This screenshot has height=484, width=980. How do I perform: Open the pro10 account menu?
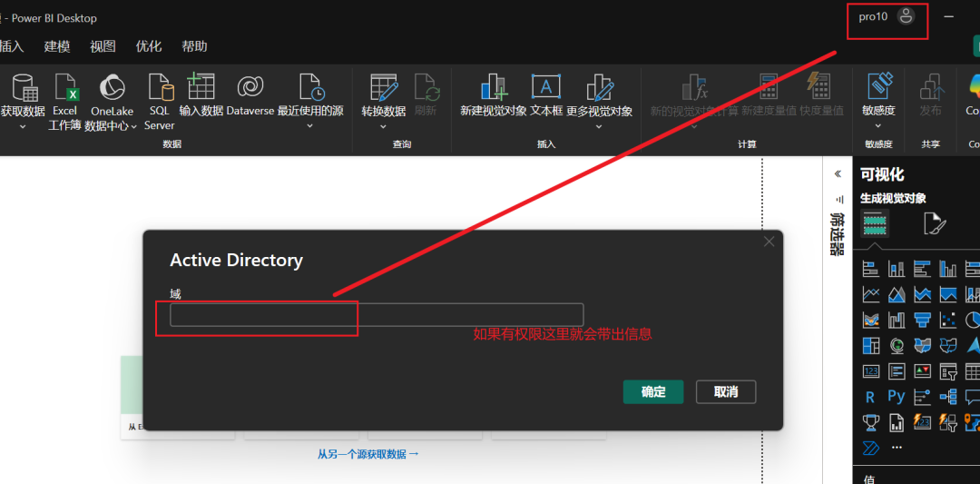tap(887, 17)
